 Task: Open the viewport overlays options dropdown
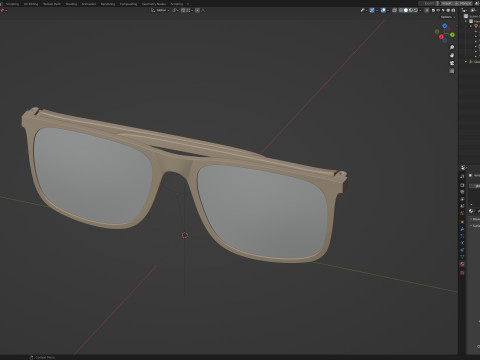coord(388,10)
